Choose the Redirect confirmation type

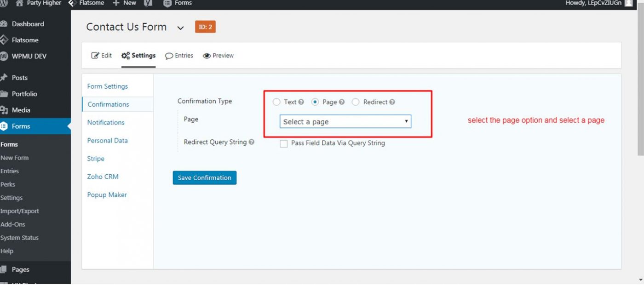click(356, 102)
